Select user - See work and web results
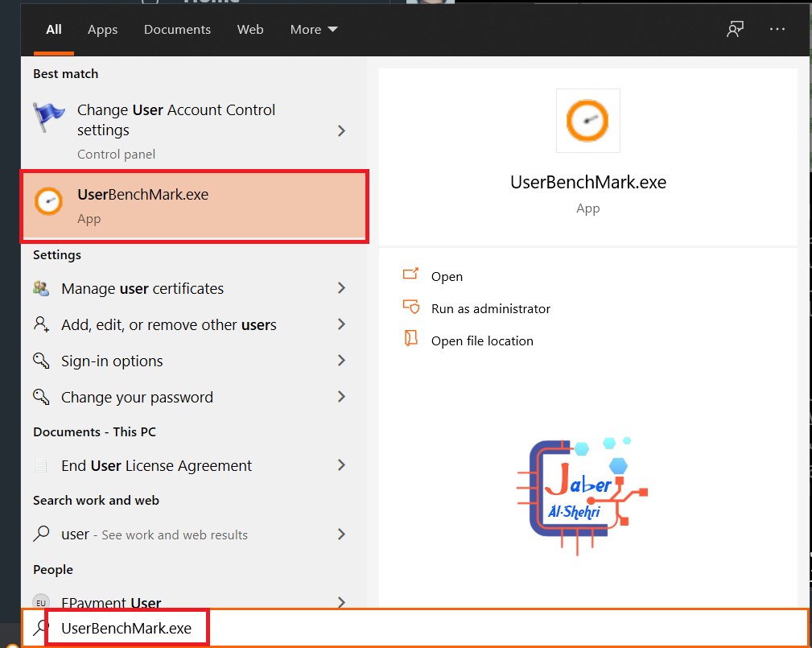The height and width of the screenshot is (648, 812). tap(194, 534)
